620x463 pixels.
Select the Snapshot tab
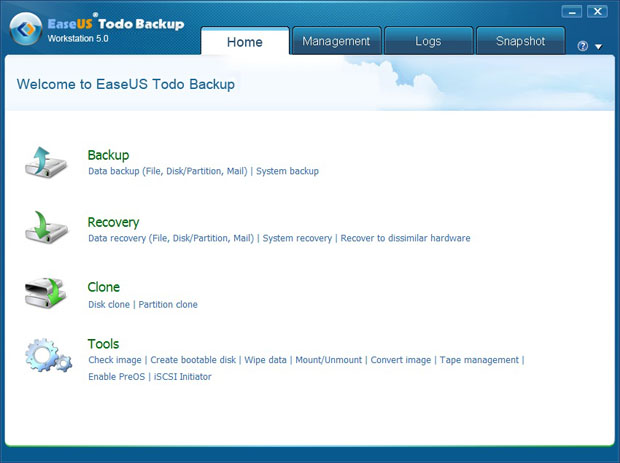tap(519, 41)
